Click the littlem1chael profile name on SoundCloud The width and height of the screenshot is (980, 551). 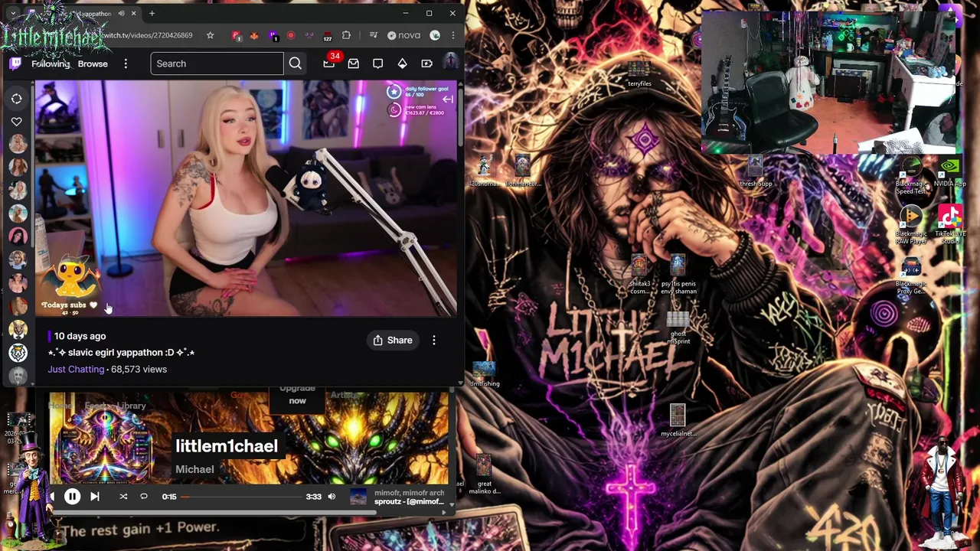point(227,446)
